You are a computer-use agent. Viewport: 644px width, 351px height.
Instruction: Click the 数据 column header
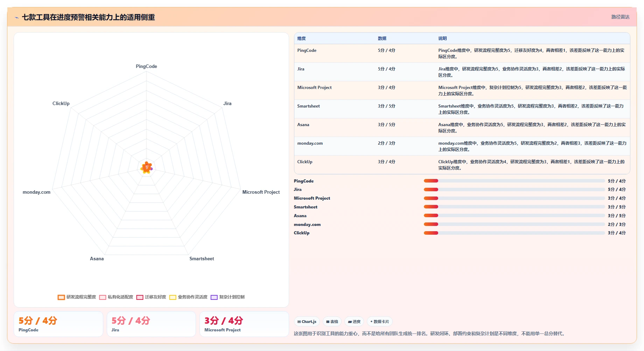click(x=382, y=39)
